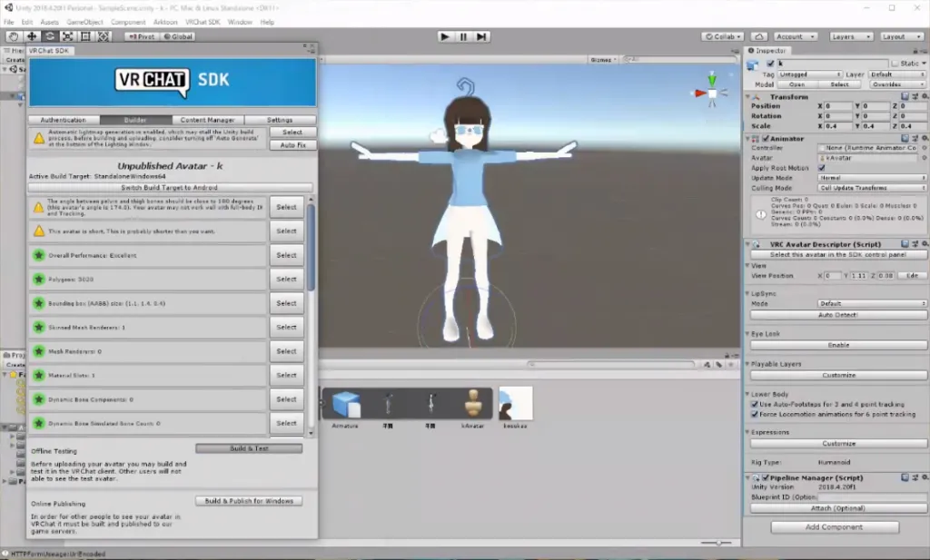930x560 pixels.
Task: Open the Tag dropdown showing Untagged
Action: pyautogui.click(x=810, y=74)
